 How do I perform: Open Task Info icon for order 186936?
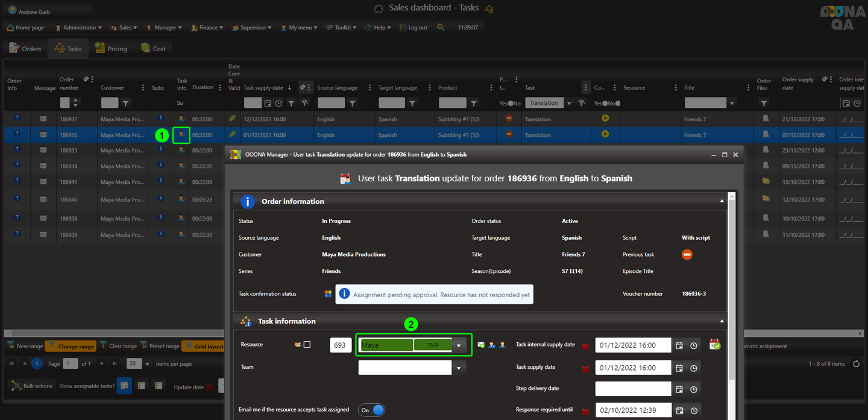point(181,135)
